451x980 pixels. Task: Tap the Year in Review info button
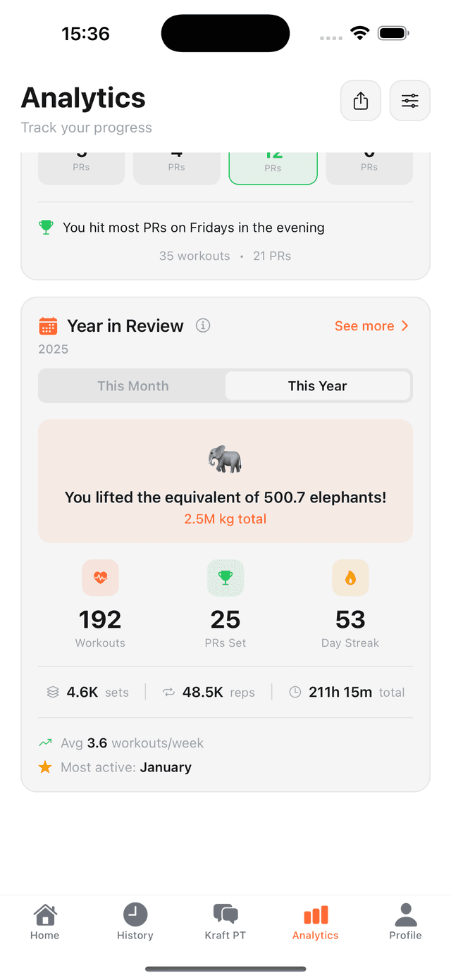[203, 325]
